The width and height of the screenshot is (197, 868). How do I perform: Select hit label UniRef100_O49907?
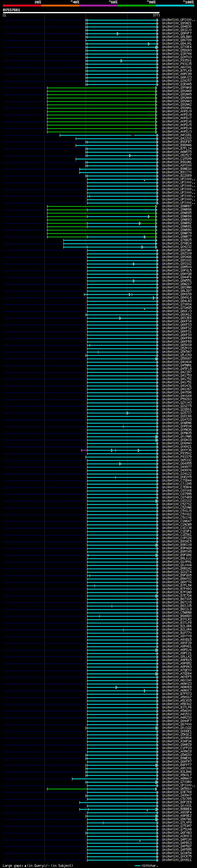tap(177, 796)
